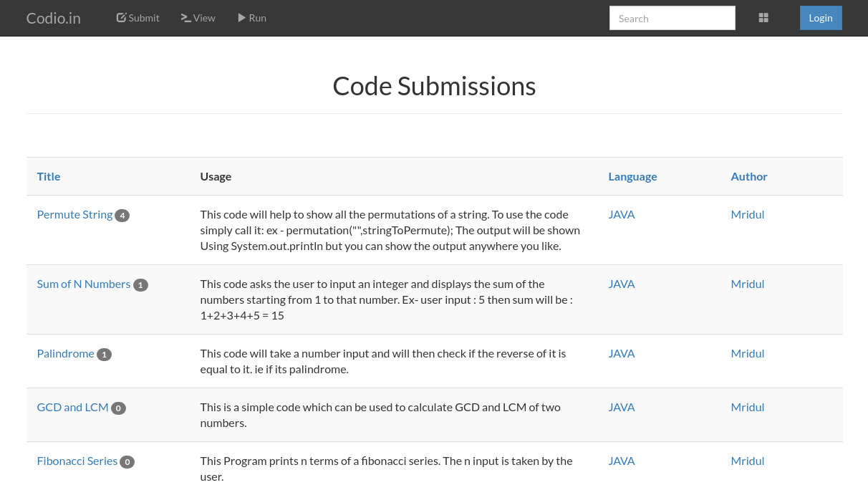Click the Permute String usage description
868x485 pixels.
pos(390,230)
